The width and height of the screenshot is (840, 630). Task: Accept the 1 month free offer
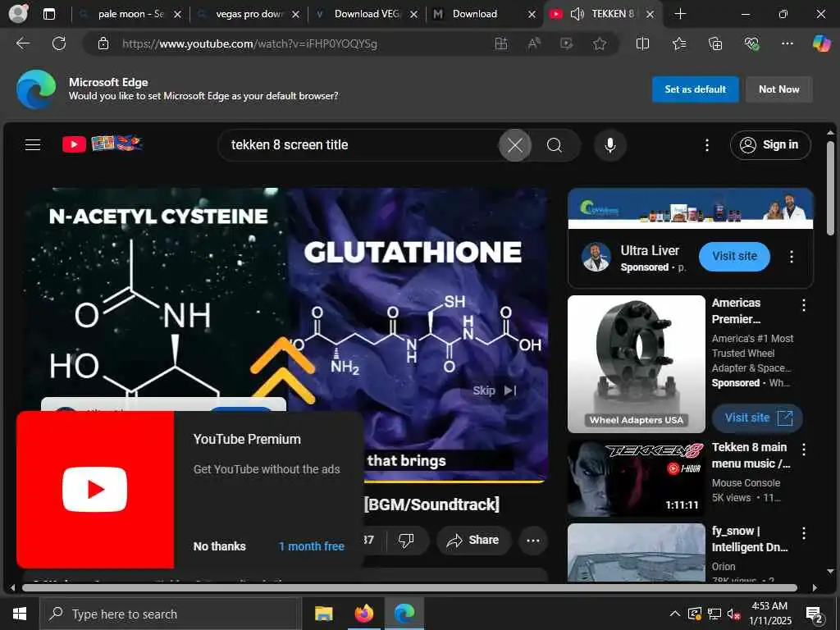[x=311, y=546]
